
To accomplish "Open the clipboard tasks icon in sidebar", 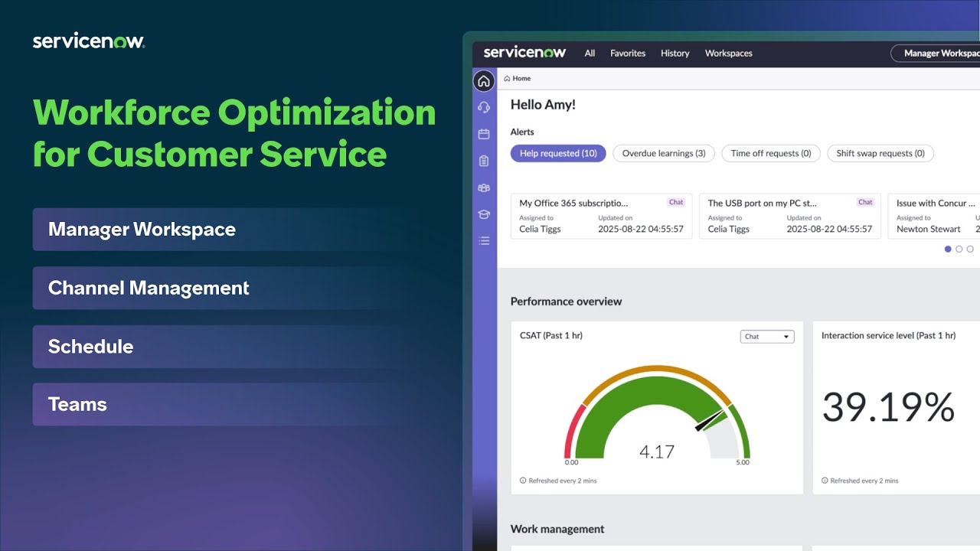I will [x=484, y=160].
